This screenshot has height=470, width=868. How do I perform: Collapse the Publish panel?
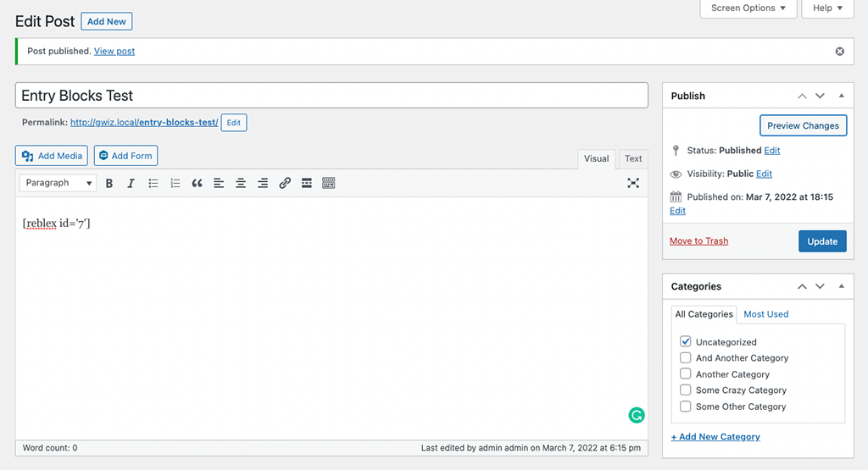[x=842, y=96]
